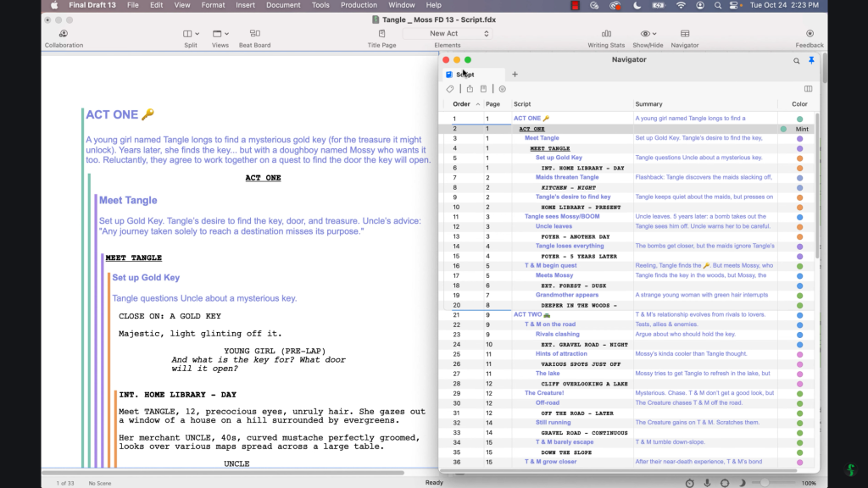Toggle night mode with the moon icon

(x=743, y=483)
